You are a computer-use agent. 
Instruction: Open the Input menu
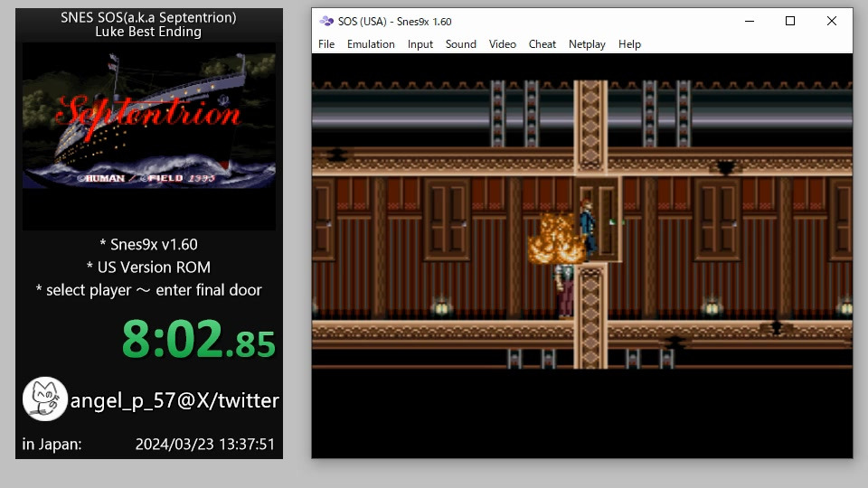[x=420, y=44]
